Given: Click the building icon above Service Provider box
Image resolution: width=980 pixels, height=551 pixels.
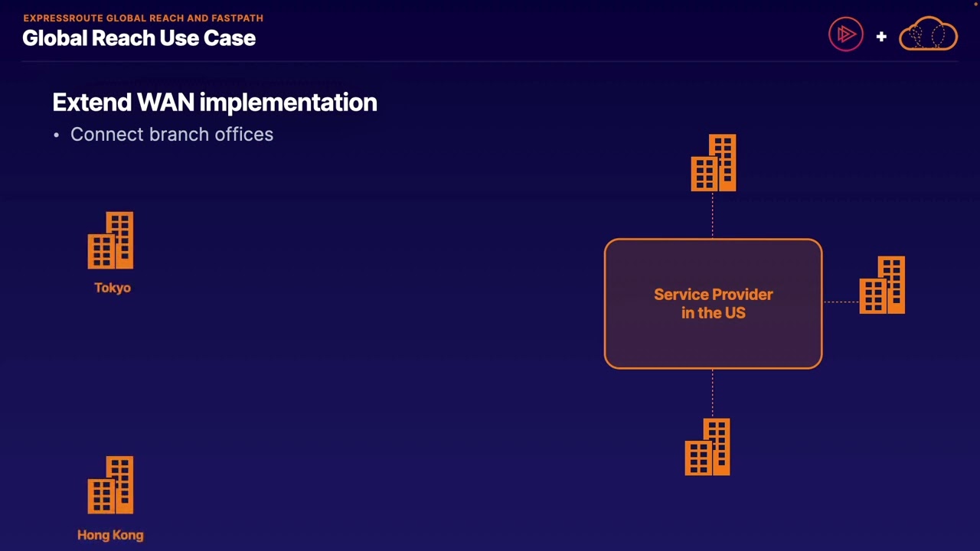Looking at the screenshot, I should pos(714,163).
